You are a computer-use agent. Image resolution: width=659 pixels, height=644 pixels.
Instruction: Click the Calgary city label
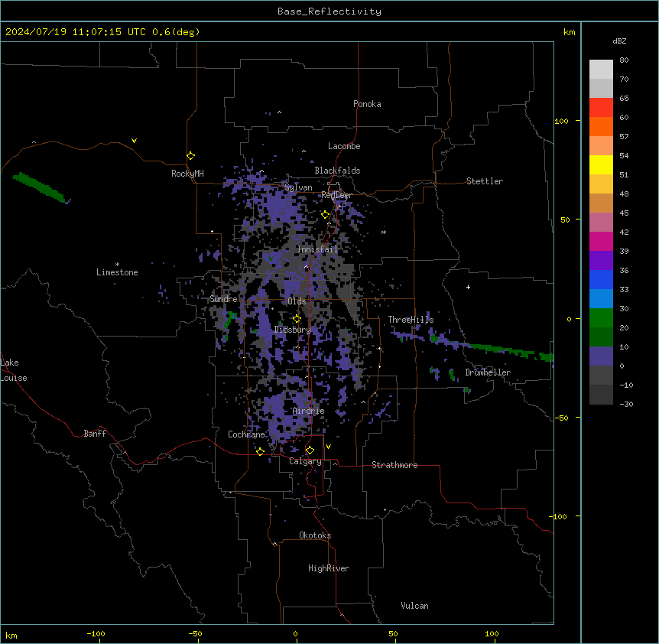click(x=305, y=461)
